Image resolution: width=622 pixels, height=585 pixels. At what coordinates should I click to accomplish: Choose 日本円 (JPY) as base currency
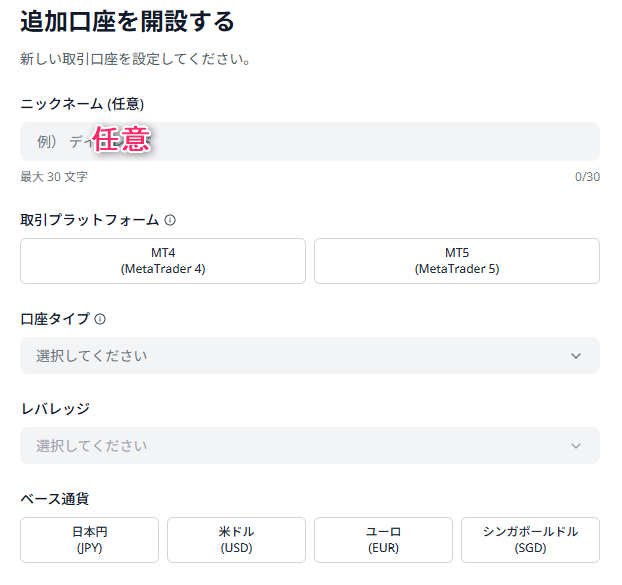coord(90,540)
